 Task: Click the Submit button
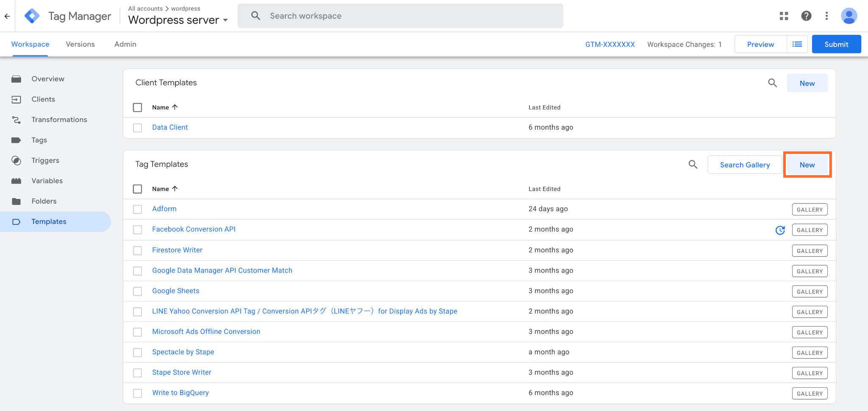tap(836, 44)
